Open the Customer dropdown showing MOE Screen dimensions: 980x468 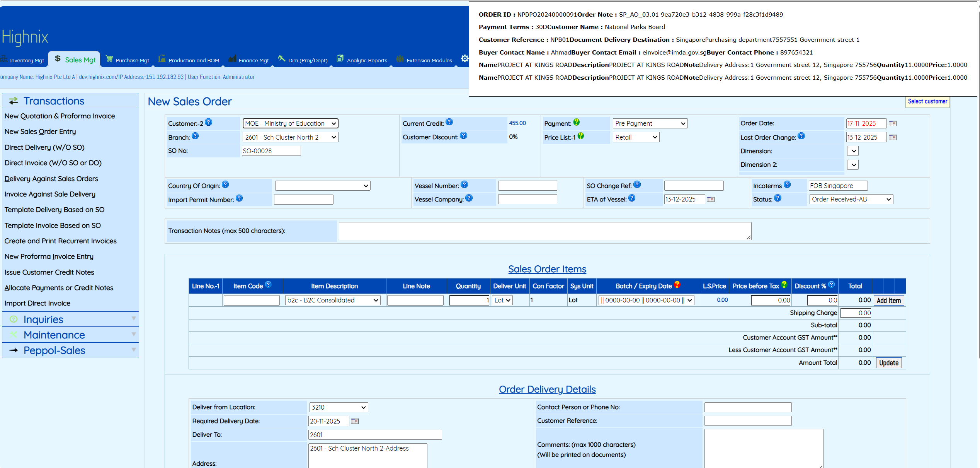tap(290, 123)
